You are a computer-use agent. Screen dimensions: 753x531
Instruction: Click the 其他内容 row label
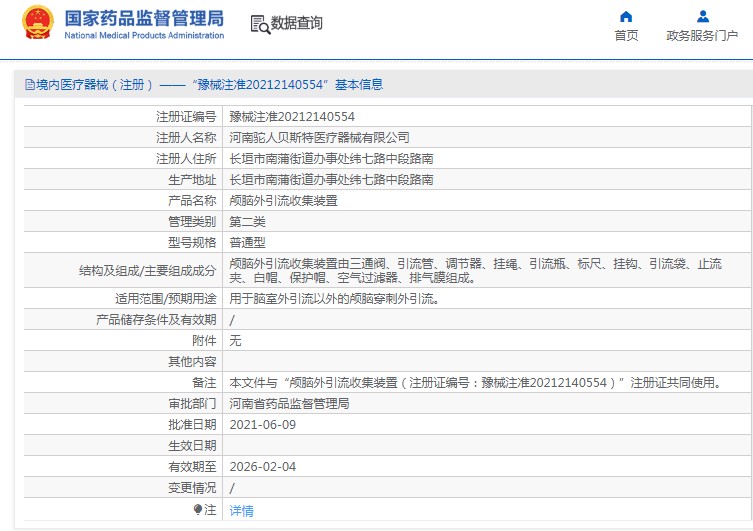(192, 362)
